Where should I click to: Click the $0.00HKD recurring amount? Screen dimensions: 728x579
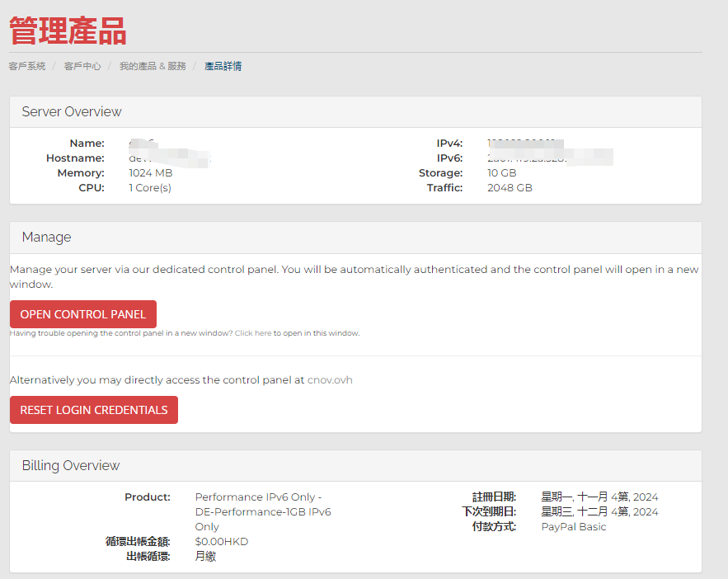coord(222,542)
